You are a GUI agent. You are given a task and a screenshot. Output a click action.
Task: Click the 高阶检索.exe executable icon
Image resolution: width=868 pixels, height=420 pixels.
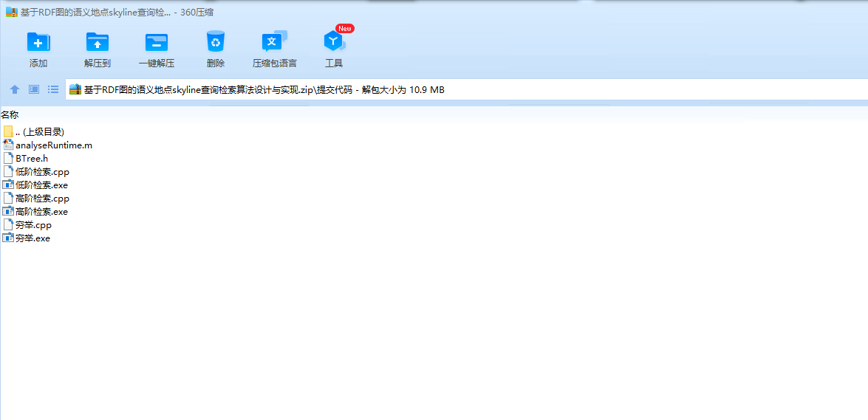point(7,211)
